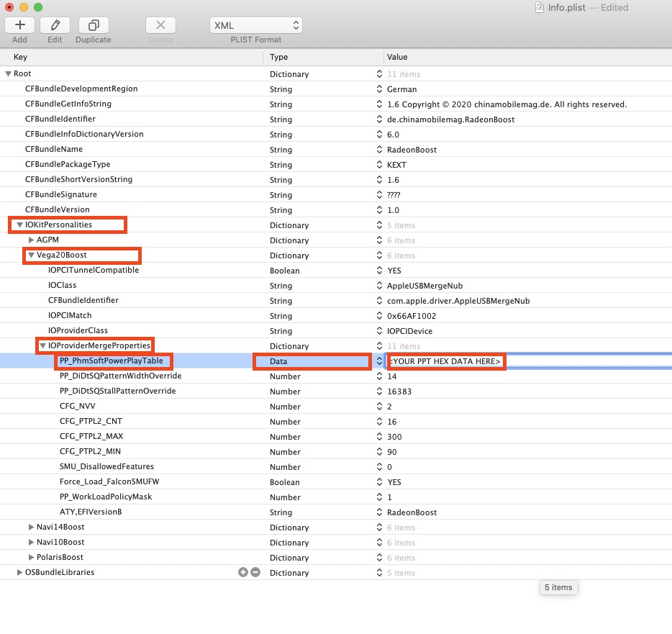Select the IOProviderClass key

pyautogui.click(x=78, y=330)
